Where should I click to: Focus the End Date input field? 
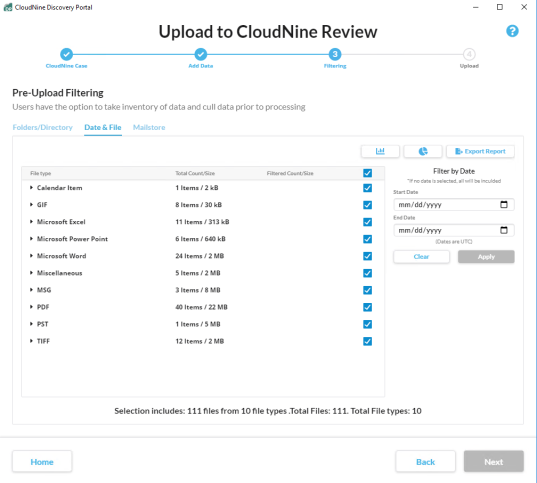pyautogui.click(x=454, y=230)
